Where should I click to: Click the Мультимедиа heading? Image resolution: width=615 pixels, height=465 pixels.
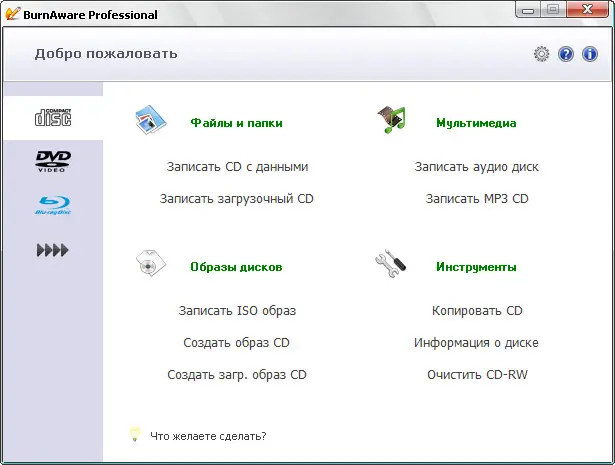[x=476, y=123]
